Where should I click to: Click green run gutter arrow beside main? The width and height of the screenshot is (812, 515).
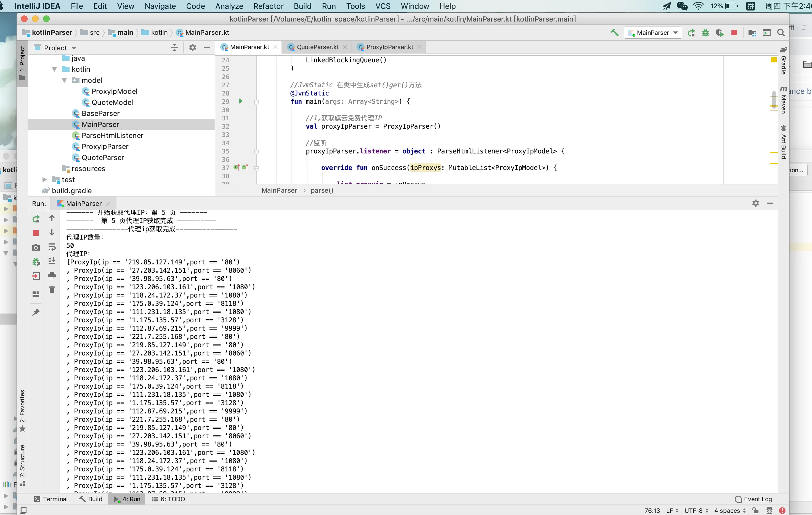pos(241,101)
